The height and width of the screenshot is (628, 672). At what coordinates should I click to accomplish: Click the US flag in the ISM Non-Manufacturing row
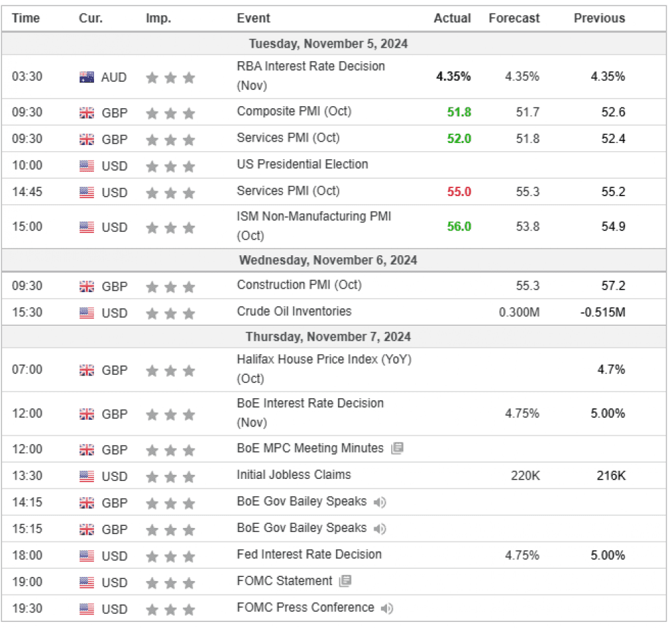coord(87,228)
